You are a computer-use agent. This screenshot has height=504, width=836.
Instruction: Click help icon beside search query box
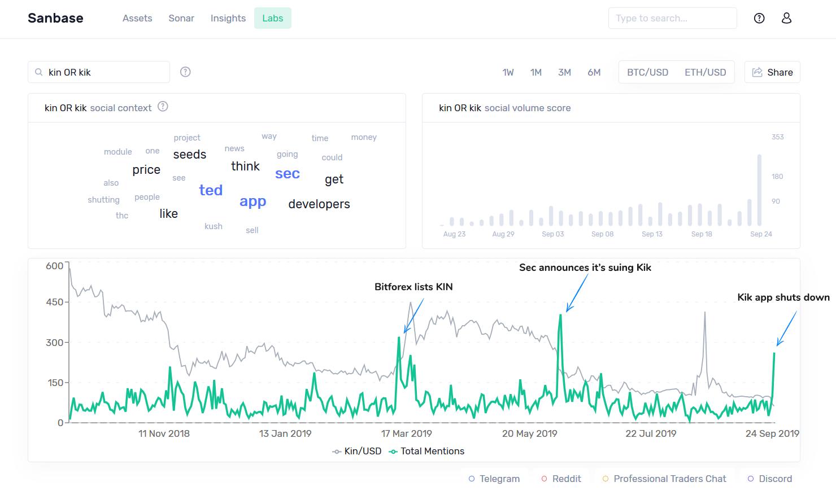click(185, 72)
